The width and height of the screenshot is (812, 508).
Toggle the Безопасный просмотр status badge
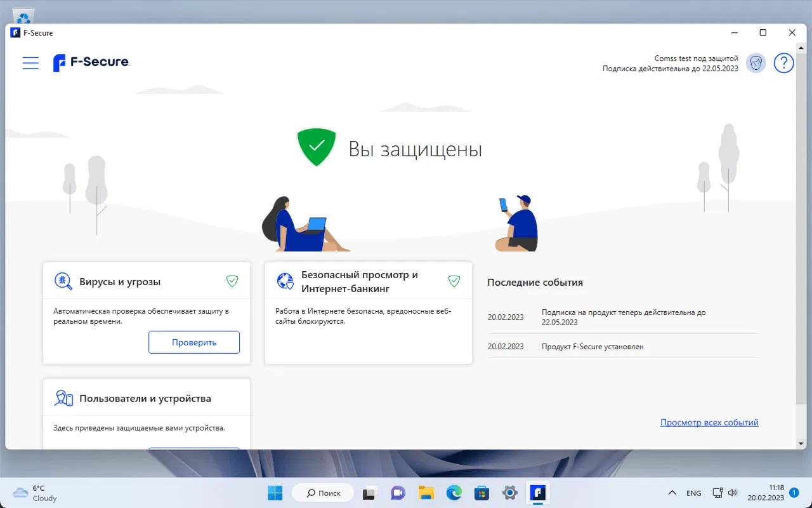click(x=454, y=280)
